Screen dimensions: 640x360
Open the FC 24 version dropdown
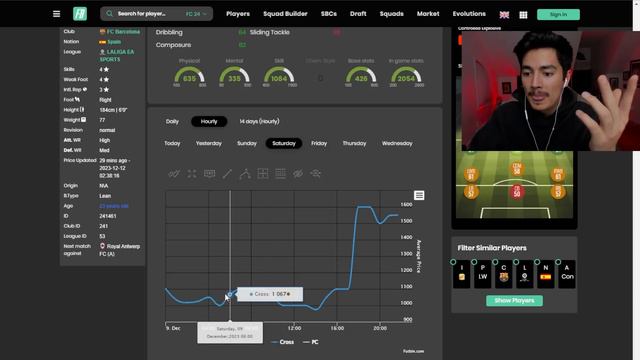(196, 14)
